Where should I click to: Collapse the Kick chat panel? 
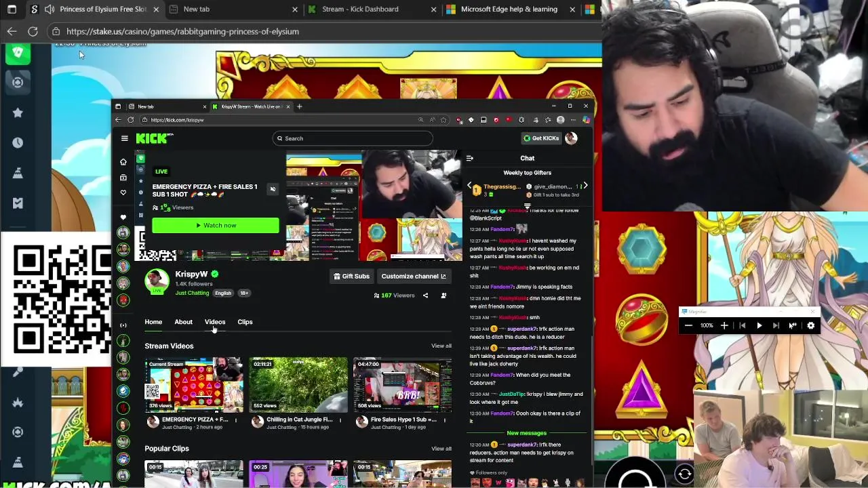[x=469, y=158]
